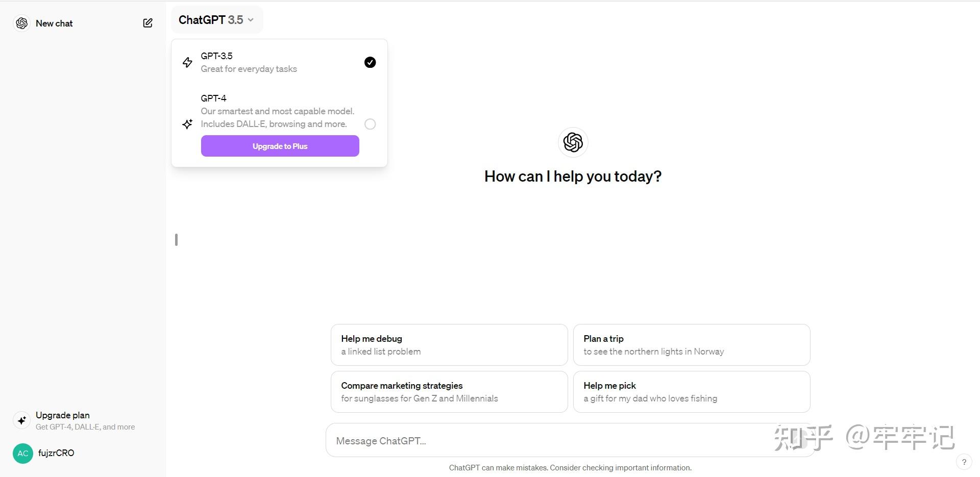Click the Upgrade plan sparkle icon

[x=21, y=420]
